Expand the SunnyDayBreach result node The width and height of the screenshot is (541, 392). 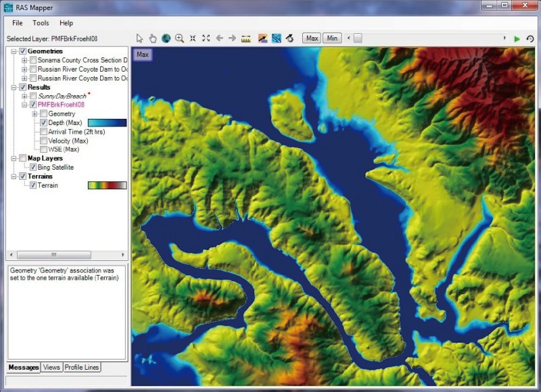[x=24, y=96]
